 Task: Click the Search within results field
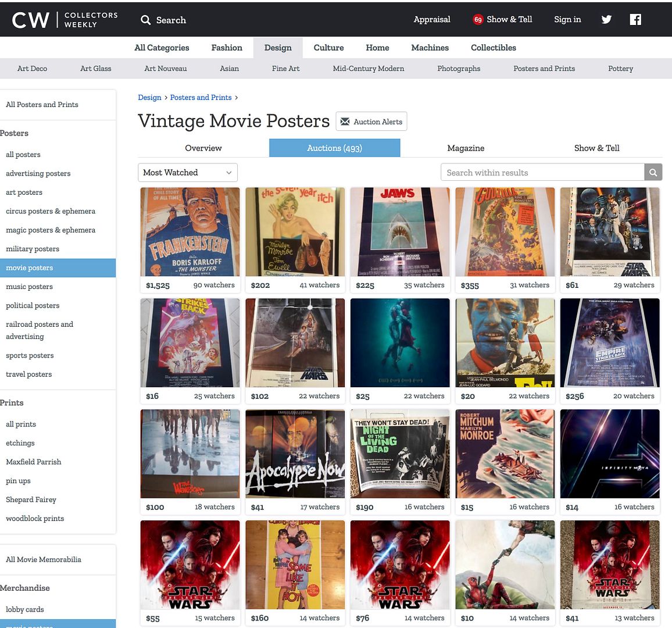coord(542,172)
